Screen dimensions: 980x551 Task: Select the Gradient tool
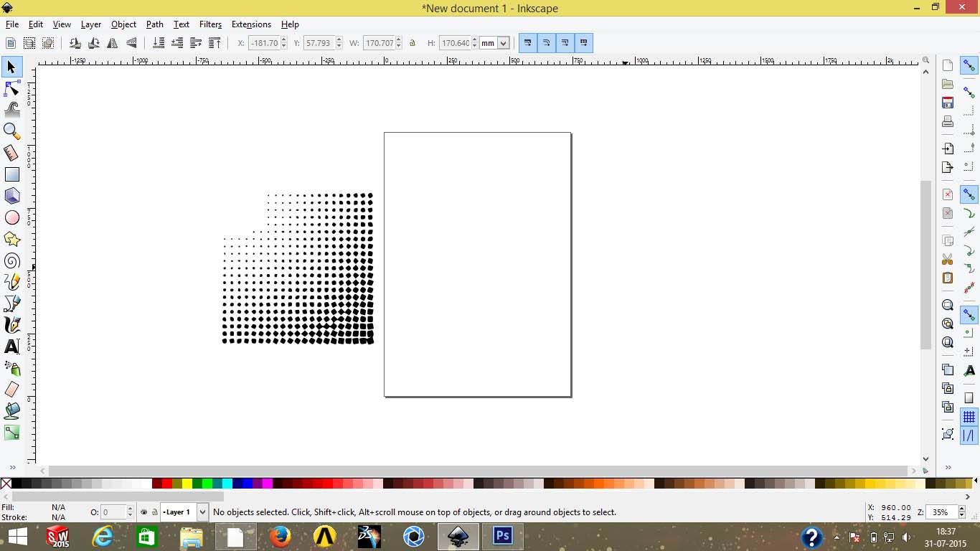pos(12,433)
